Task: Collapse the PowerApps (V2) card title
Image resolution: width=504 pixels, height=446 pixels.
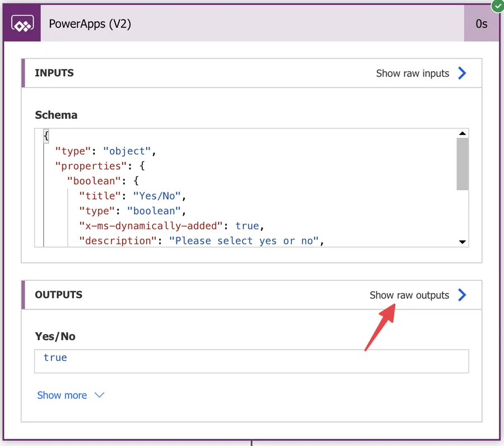Action: click(x=90, y=24)
